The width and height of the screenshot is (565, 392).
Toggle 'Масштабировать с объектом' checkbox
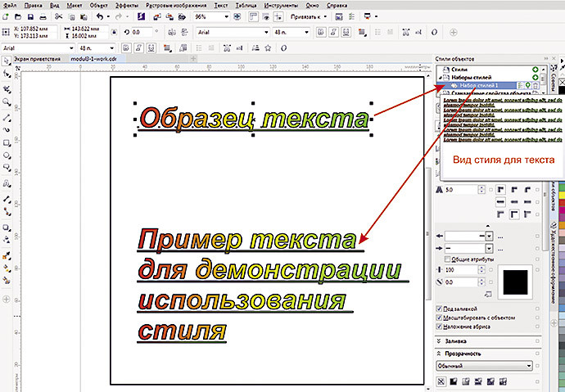440,316
